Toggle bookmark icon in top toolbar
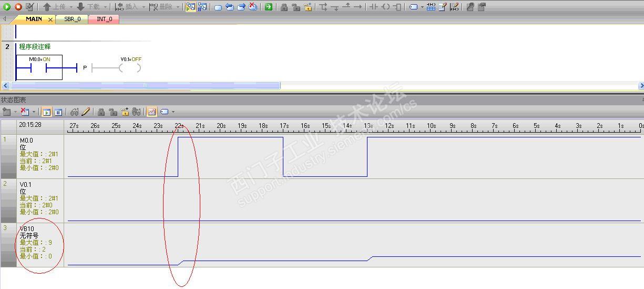 pos(218,7)
